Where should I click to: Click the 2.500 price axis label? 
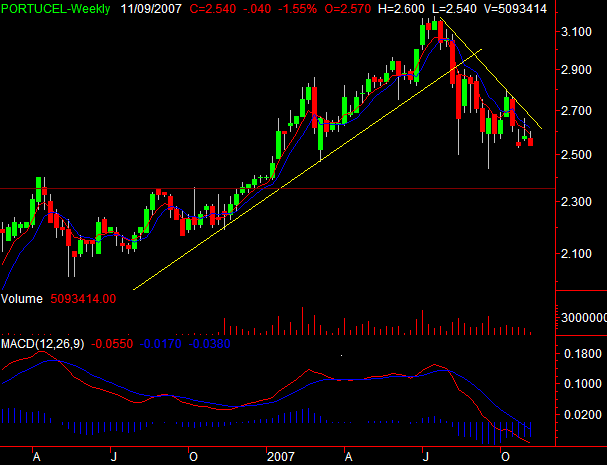[576, 155]
